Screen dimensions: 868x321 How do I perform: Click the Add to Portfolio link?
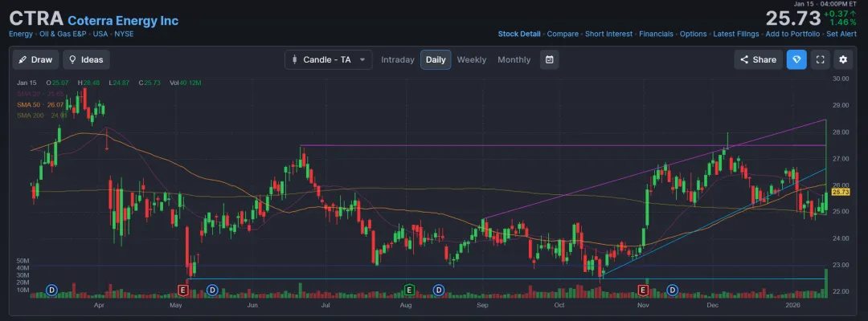point(792,34)
